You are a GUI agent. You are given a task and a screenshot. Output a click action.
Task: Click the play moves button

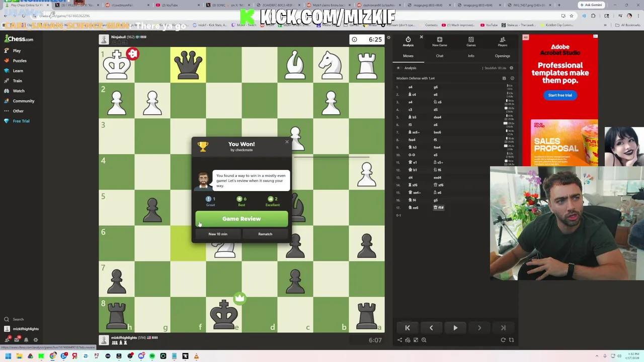(455, 328)
